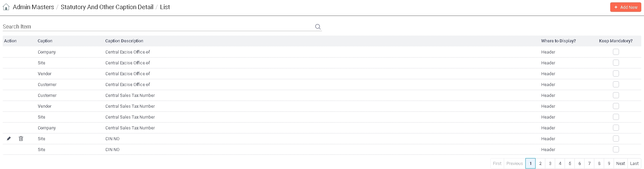Jump to the Last page
Image resolution: width=644 pixels, height=169 pixels.
pyautogui.click(x=634, y=163)
